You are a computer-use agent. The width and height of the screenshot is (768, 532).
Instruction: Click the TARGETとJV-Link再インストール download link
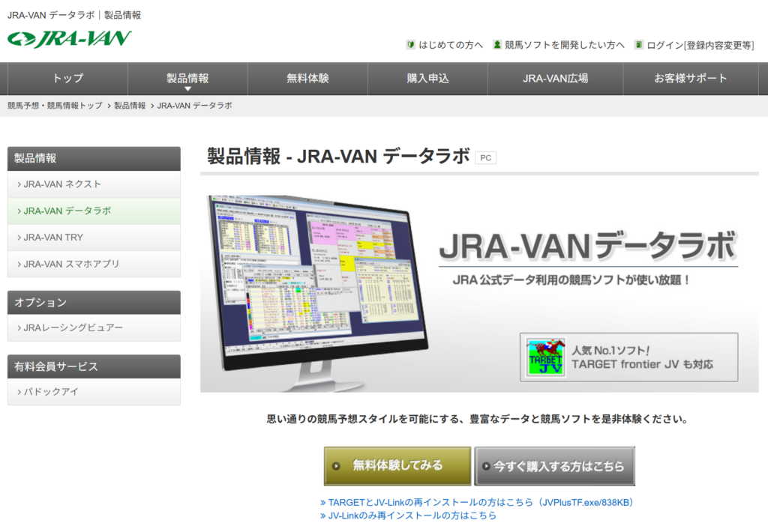pyautogui.click(x=480, y=503)
